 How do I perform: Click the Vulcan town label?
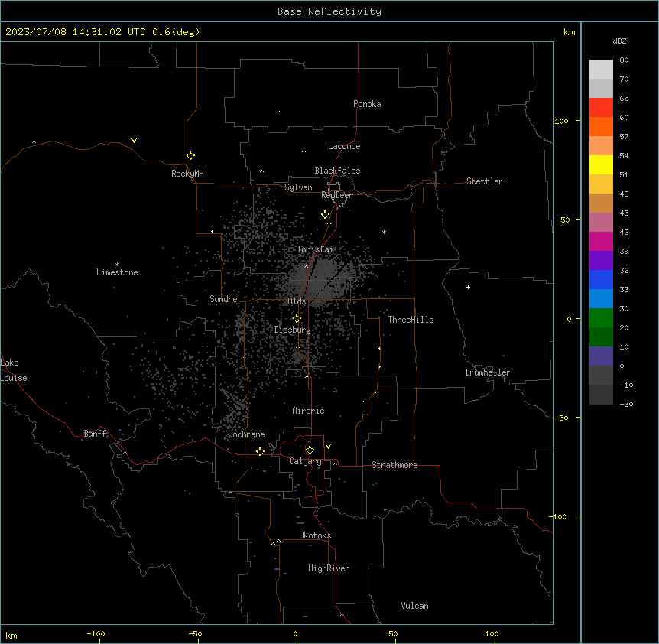click(414, 606)
